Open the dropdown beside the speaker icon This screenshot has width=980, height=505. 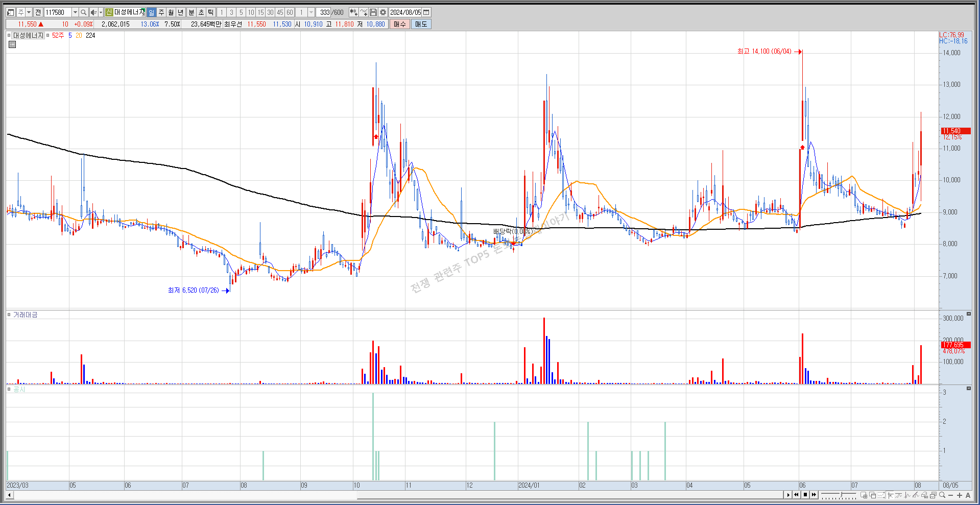click(x=101, y=12)
